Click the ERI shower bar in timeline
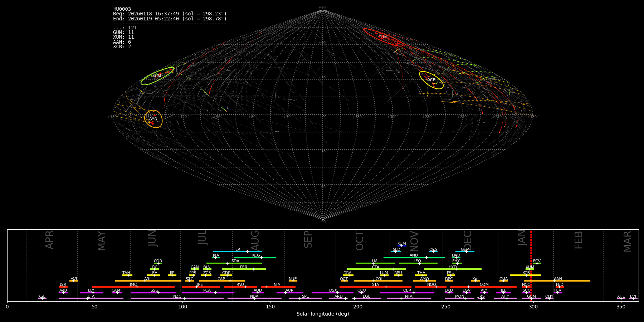The width and height of the screenshot is (644, 322). [238, 252]
